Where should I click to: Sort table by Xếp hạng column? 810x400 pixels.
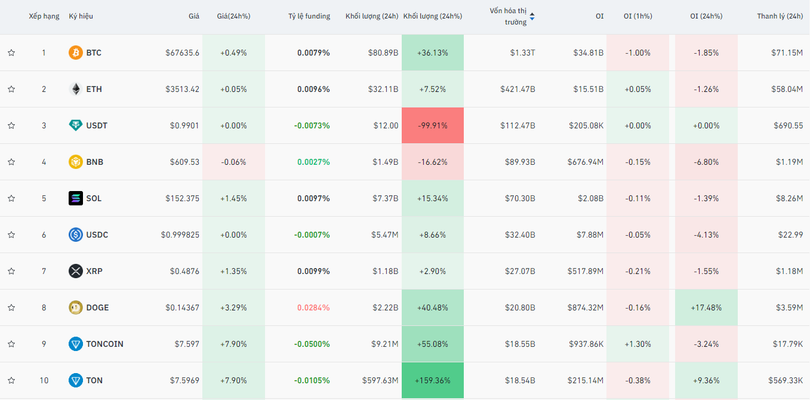[x=43, y=16]
